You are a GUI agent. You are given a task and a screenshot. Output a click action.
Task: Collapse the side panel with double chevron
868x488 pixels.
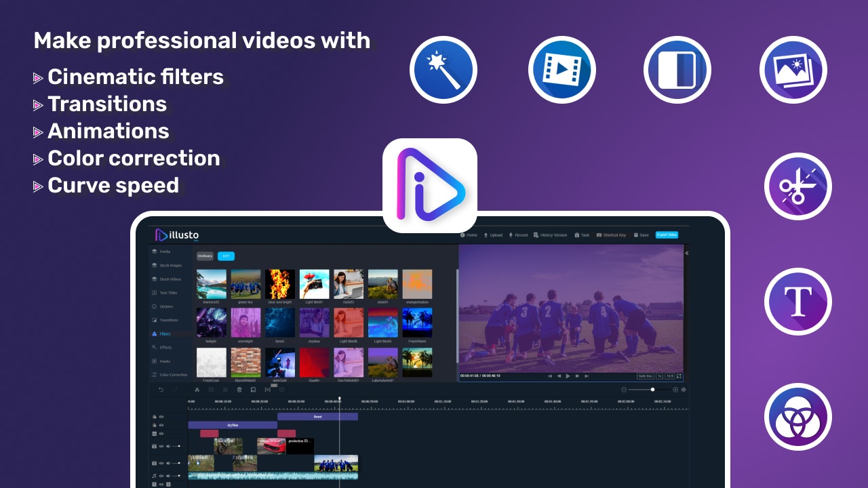(x=686, y=253)
